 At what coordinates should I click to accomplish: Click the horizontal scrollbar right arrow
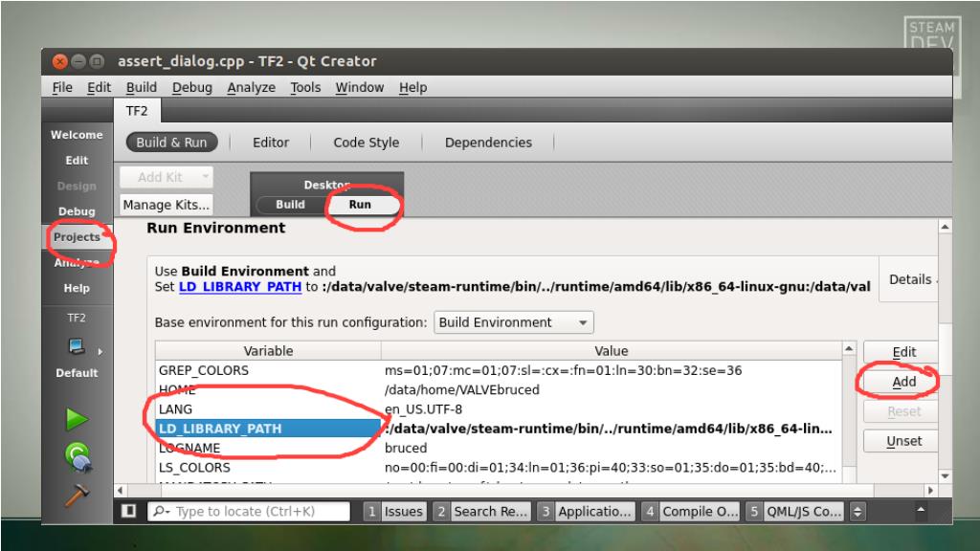[x=930, y=491]
